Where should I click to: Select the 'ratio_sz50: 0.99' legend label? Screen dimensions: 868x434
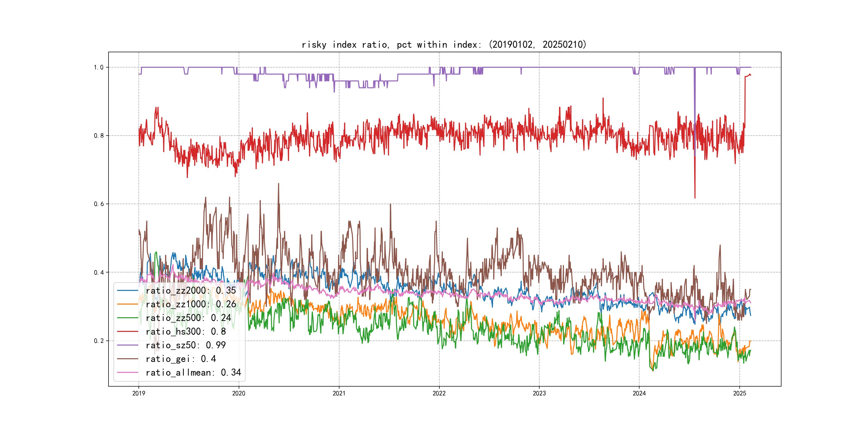pyautogui.click(x=186, y=345)
